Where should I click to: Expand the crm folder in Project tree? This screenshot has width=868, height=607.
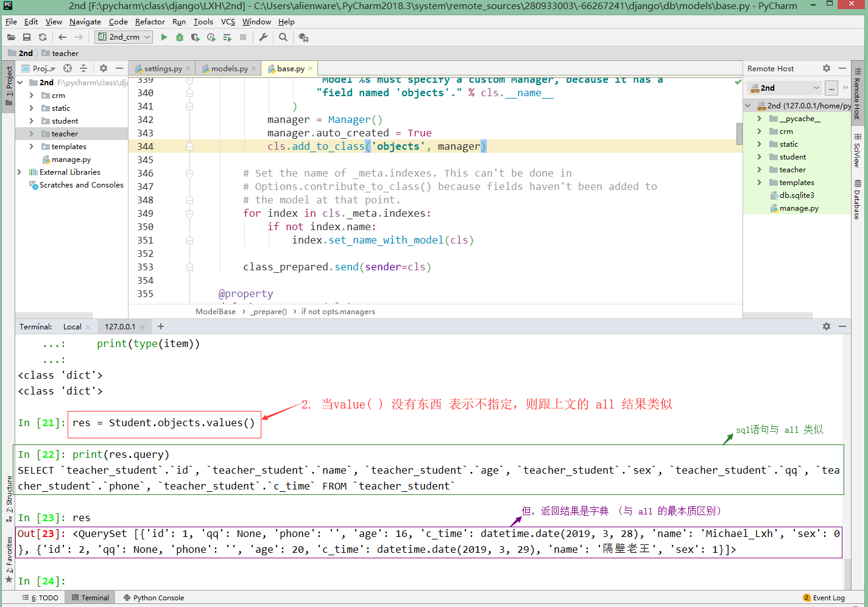pos(32,96)
